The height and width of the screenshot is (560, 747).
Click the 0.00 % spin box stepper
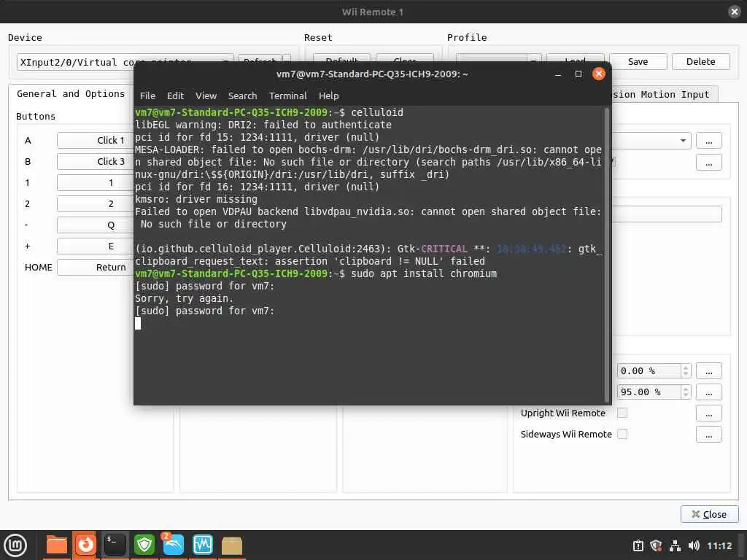coord(686,371)
